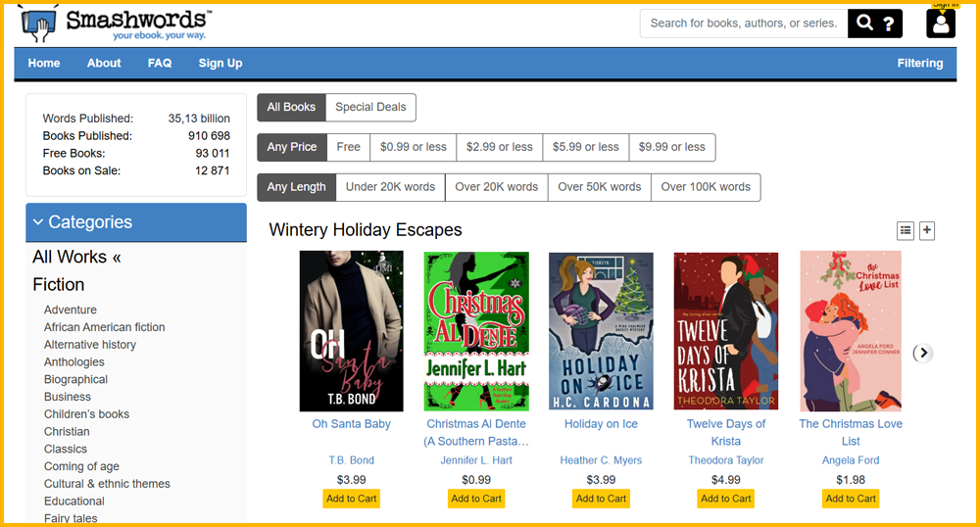Open Children's books category
Viewport: 980px width, 527px height.
pyautogui.click(x=86, y=414)
